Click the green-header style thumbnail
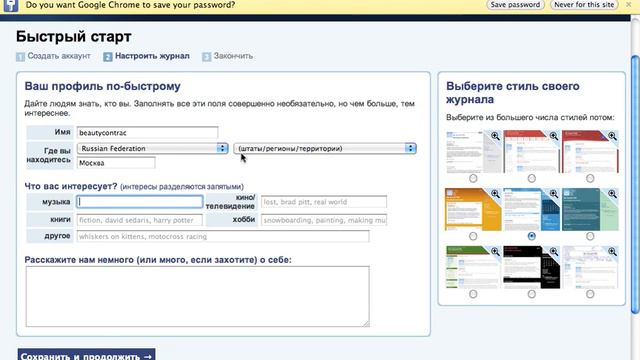 pos(473,267)
